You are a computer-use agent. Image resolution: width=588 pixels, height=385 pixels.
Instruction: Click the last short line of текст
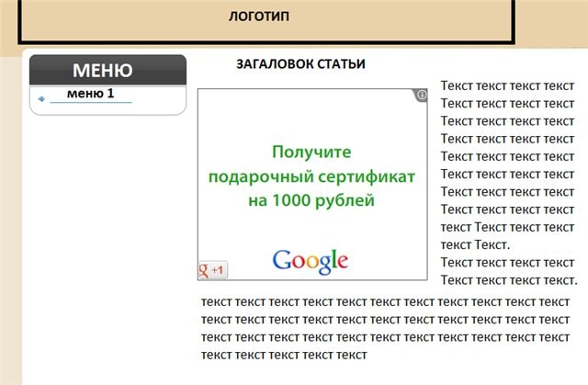(284, 355)
